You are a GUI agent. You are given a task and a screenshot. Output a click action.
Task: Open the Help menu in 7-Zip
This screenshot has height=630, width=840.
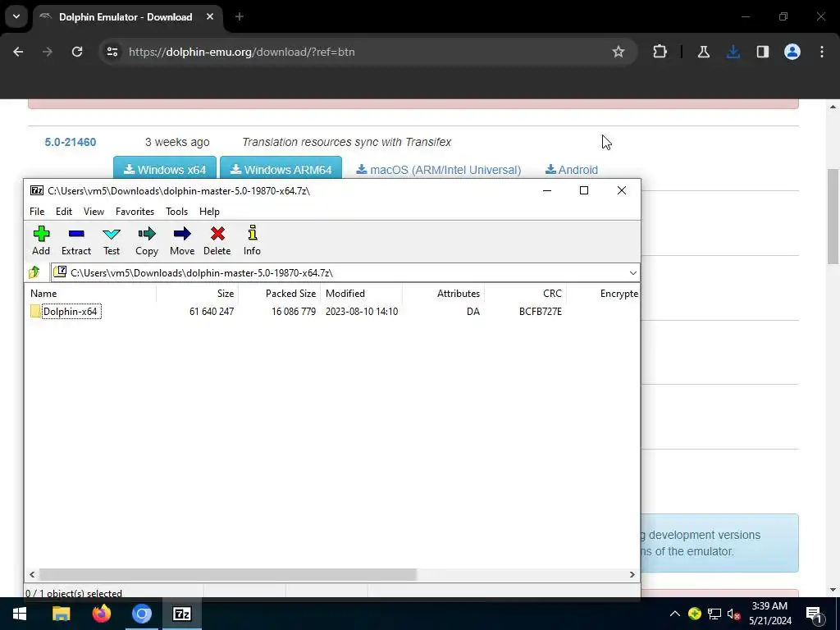(209, 211)
